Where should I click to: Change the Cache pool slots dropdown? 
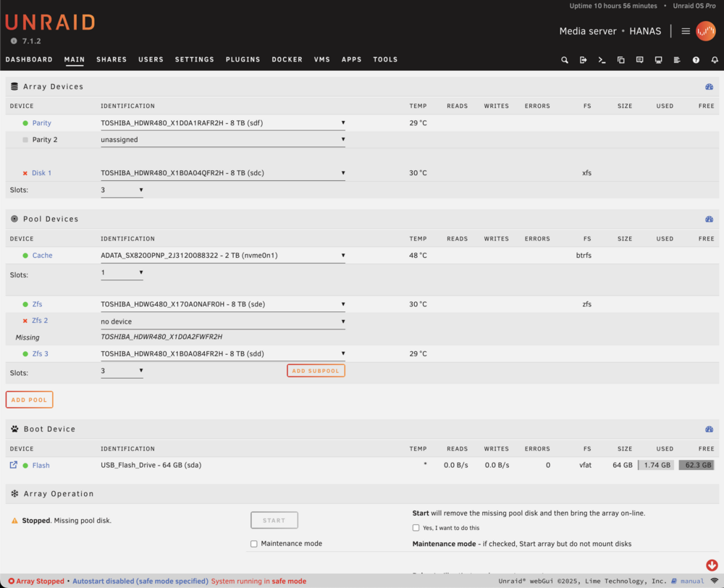pyautogui.click(x=122, y=272)
